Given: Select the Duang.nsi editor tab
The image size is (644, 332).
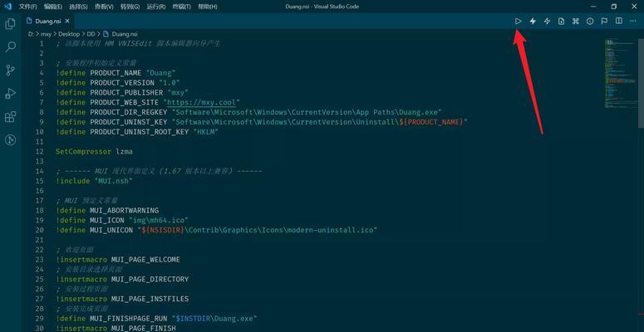Looking at the screenshot, I should 48,21.
